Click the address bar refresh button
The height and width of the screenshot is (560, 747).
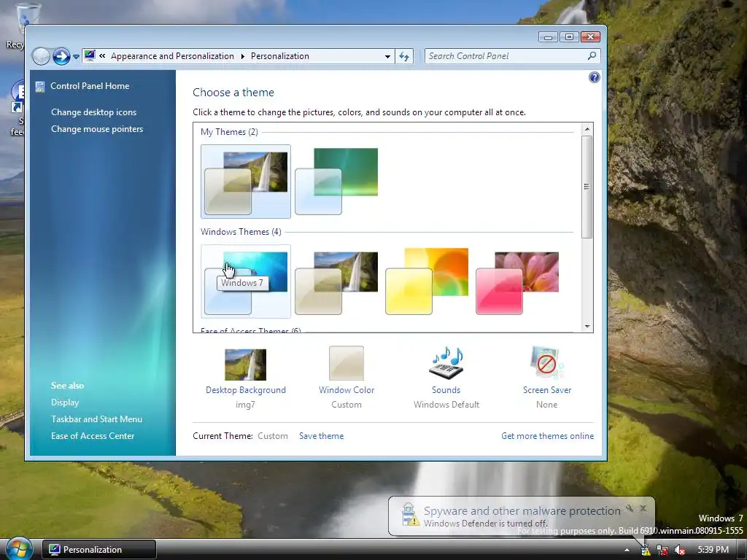[x=404, y=56]
